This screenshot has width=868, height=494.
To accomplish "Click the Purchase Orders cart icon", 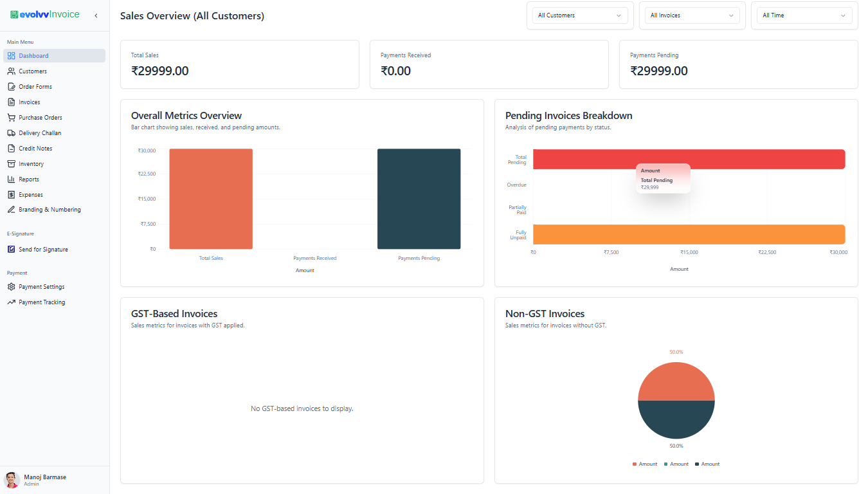I will (12, 118).
